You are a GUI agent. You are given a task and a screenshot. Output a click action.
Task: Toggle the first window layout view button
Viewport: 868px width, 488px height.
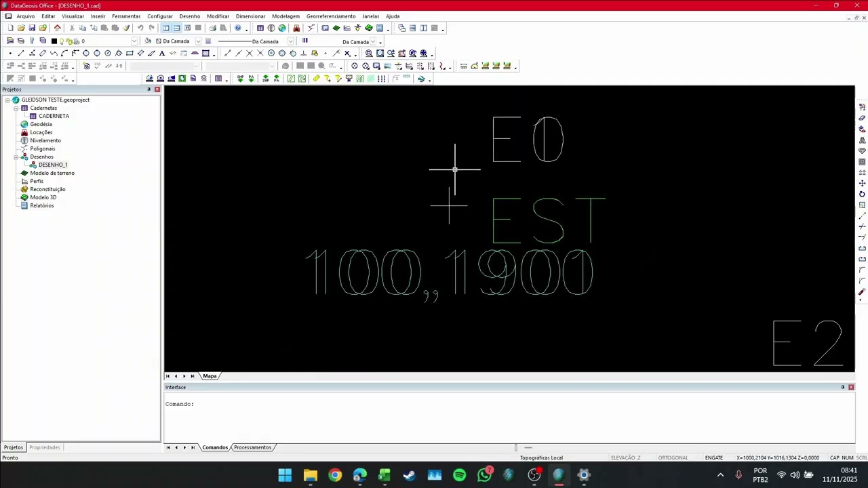click(166, 28)
